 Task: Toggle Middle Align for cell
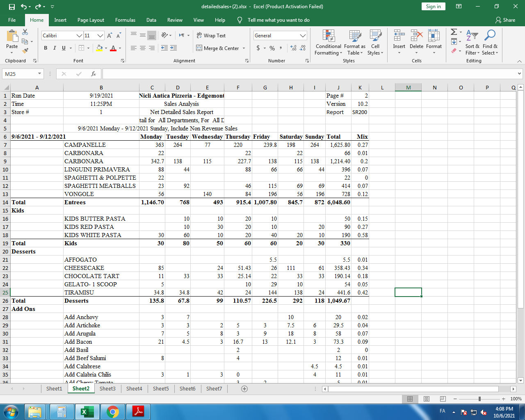(x=143, y=36)
